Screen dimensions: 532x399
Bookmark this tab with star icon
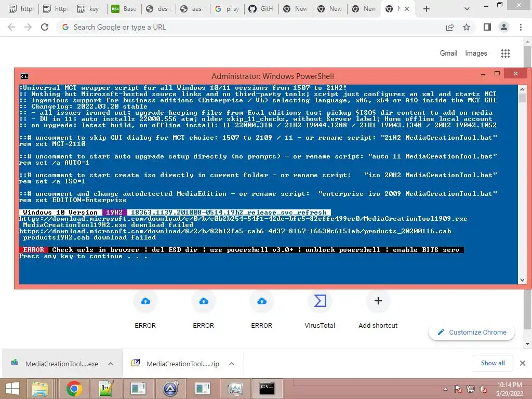(x=467, y=27)
